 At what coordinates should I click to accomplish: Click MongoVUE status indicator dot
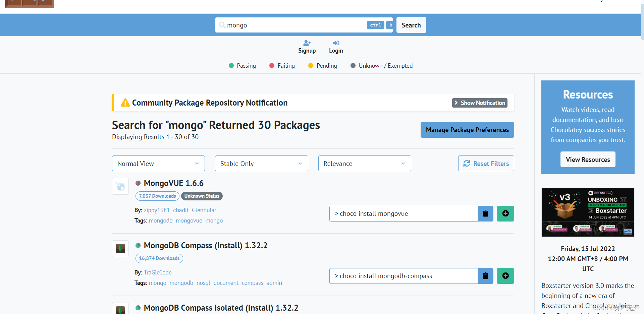138,183
